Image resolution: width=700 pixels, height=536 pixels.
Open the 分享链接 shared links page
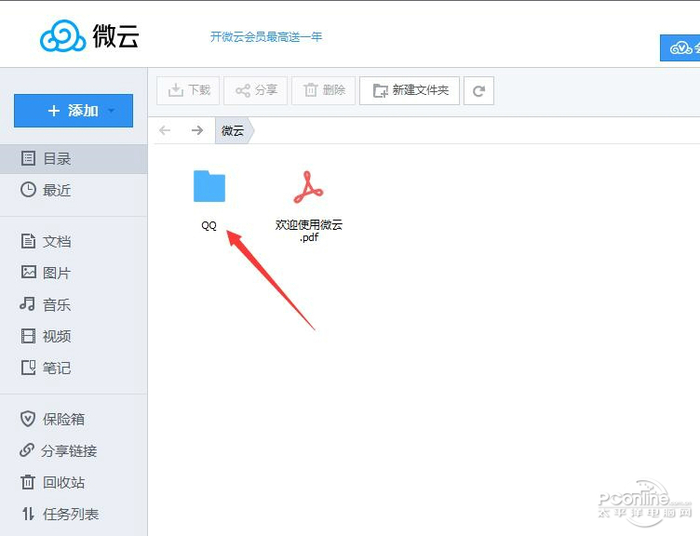click(x=74, y=451)
